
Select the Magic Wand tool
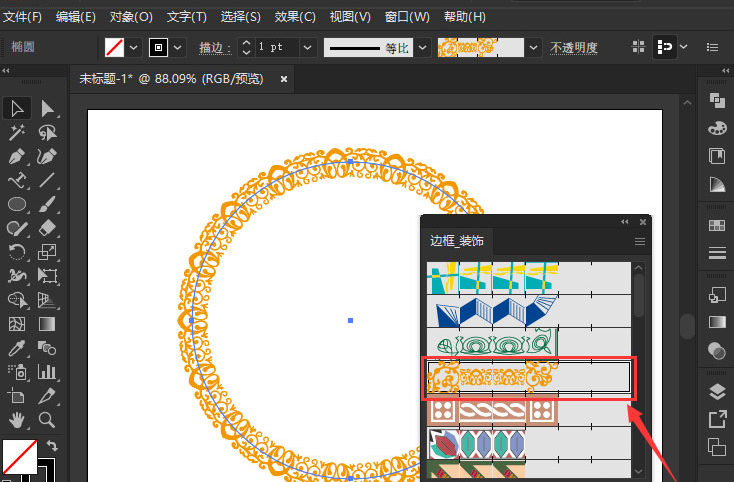17,133
